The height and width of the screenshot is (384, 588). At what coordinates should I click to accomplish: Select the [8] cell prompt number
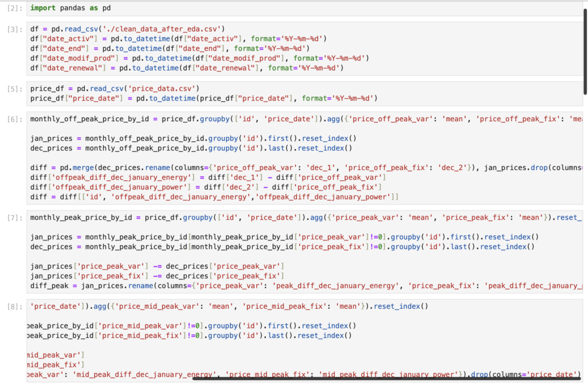tap(14, 307)
